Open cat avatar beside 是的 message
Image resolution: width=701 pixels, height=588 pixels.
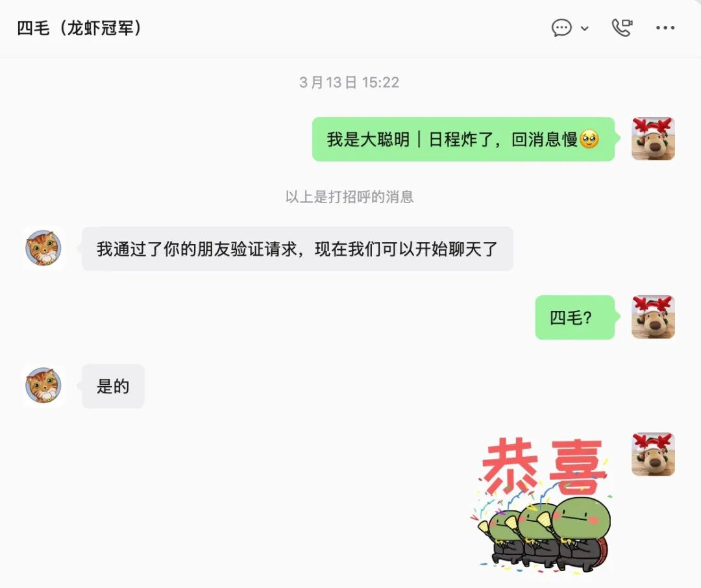pyautogui.click(x=44, y=386)
